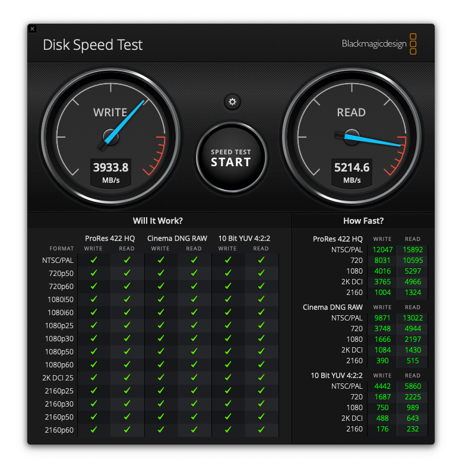
Task: Click the Cinema DNG RAW column header in Will It Work
Action: [x=177, y=239]
